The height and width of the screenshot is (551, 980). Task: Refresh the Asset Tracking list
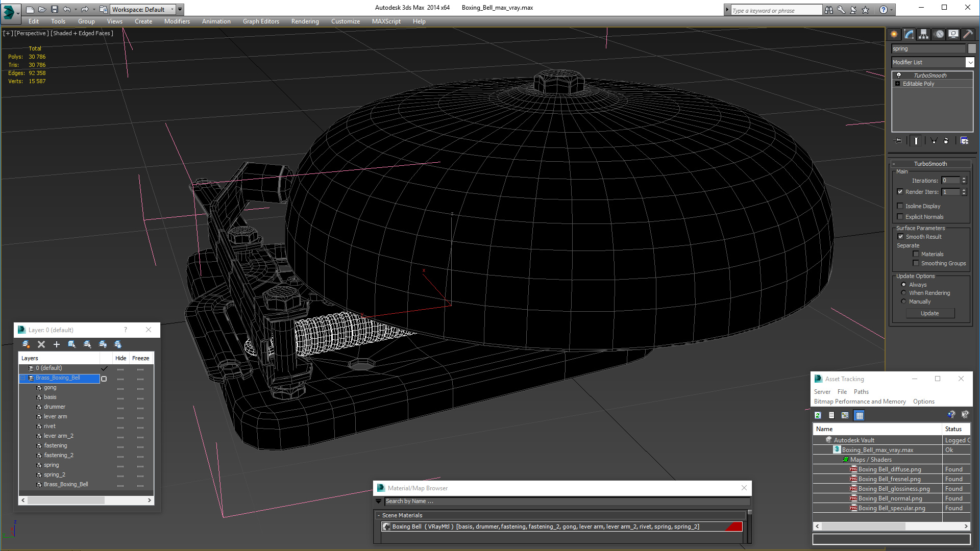818,415
